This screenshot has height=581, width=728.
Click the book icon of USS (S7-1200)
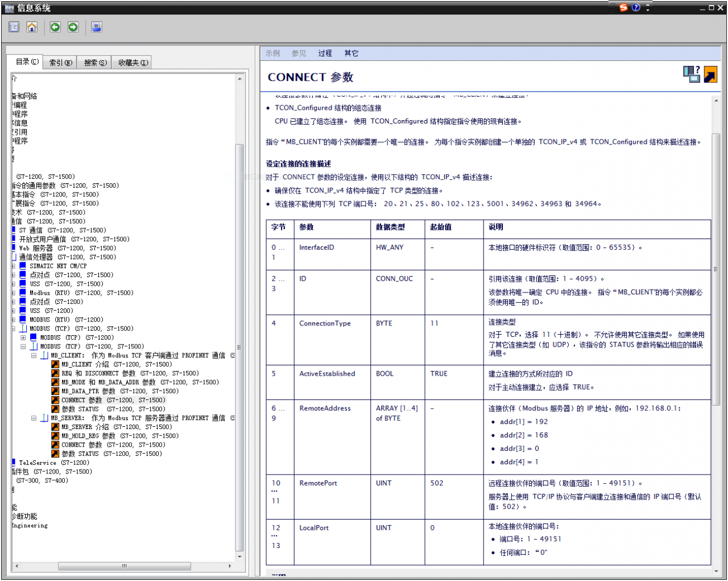(23, 311)
